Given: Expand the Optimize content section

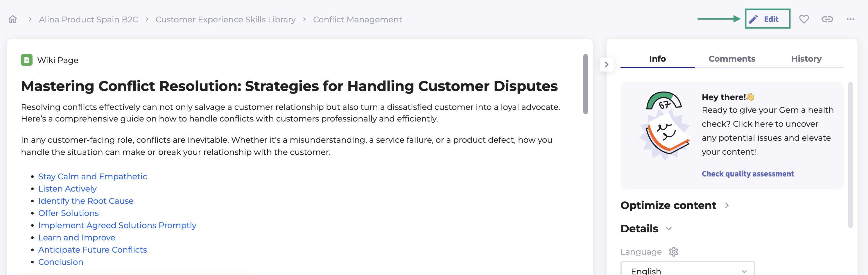Looking at the screenshot, I should (x=727, y=205).
